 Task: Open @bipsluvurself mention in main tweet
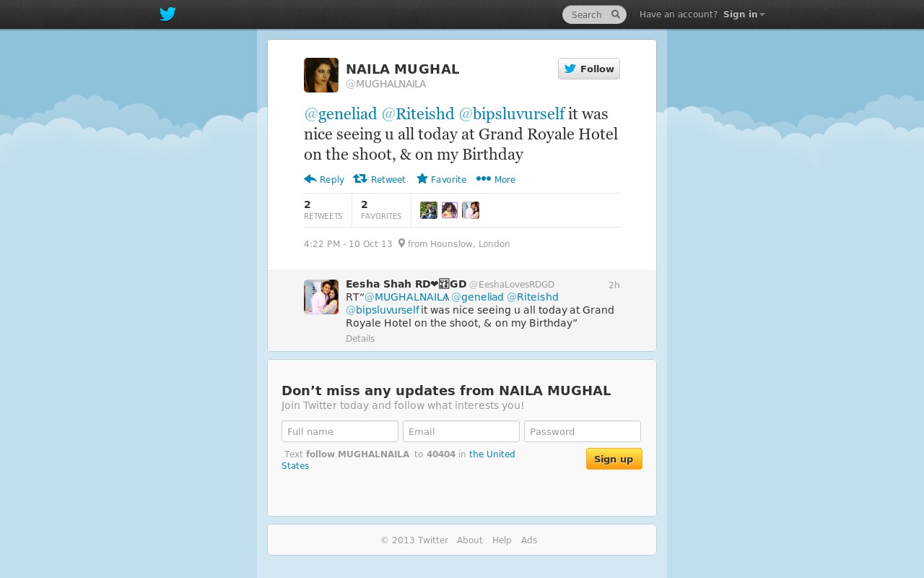512,114
